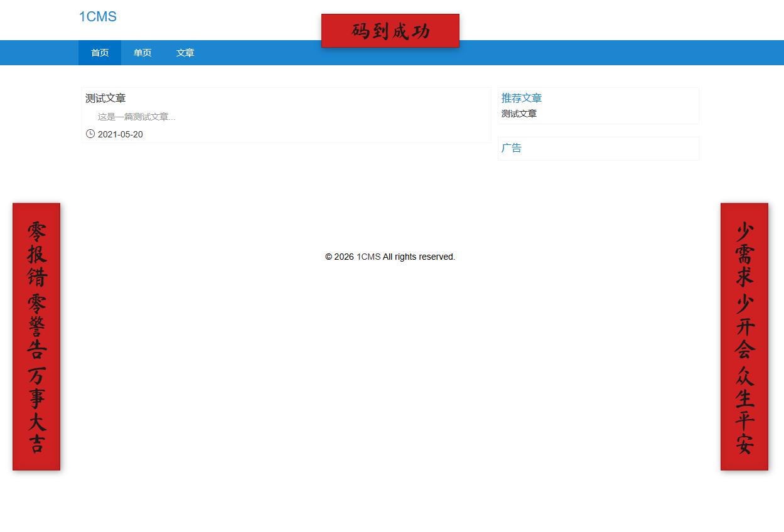Viewport: 784px width, 532px height.
Task: Click the © 2026 text in footer
Action: [x=340, y=257]
